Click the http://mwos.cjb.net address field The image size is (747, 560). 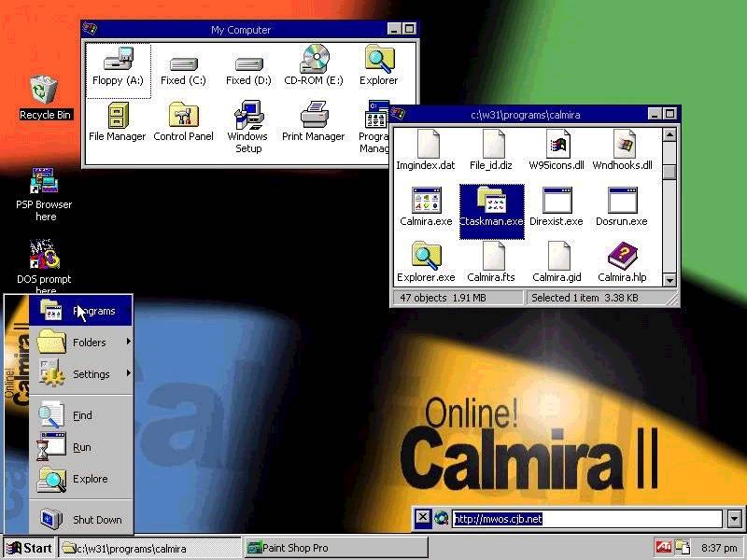pyautogui.click(x=586, y=519)
